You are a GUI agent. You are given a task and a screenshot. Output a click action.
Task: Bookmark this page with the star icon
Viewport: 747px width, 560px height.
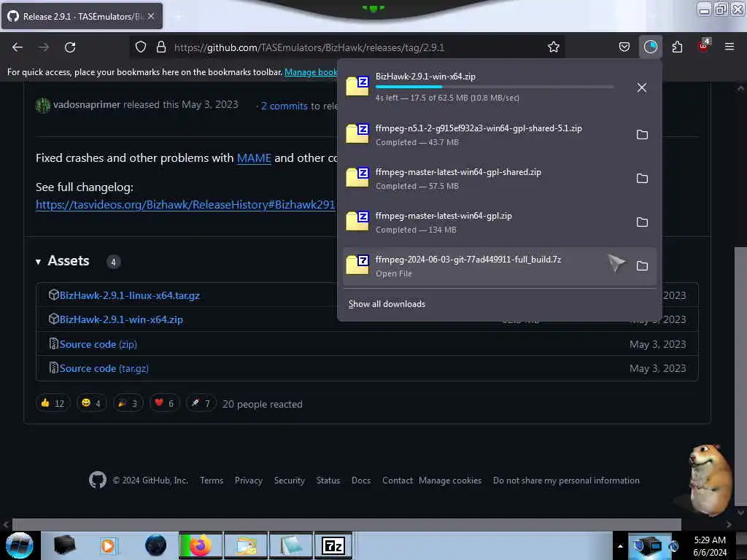tap(553, 47)
